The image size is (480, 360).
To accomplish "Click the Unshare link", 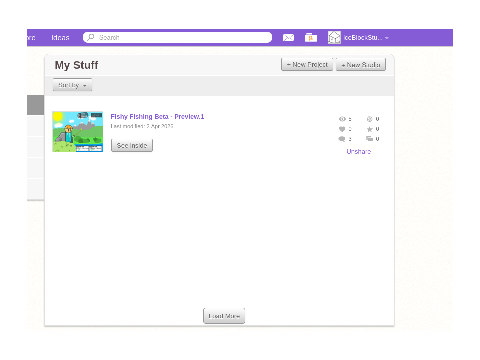I will (x=359, y=151).
